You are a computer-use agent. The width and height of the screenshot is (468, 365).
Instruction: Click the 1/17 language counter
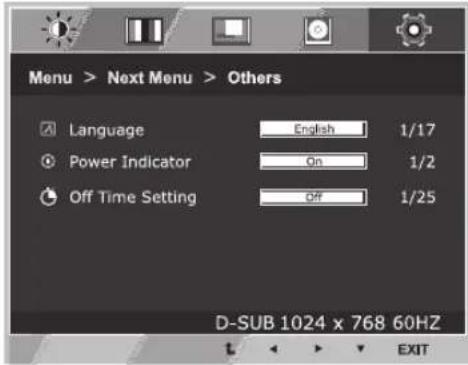point(418,130)
